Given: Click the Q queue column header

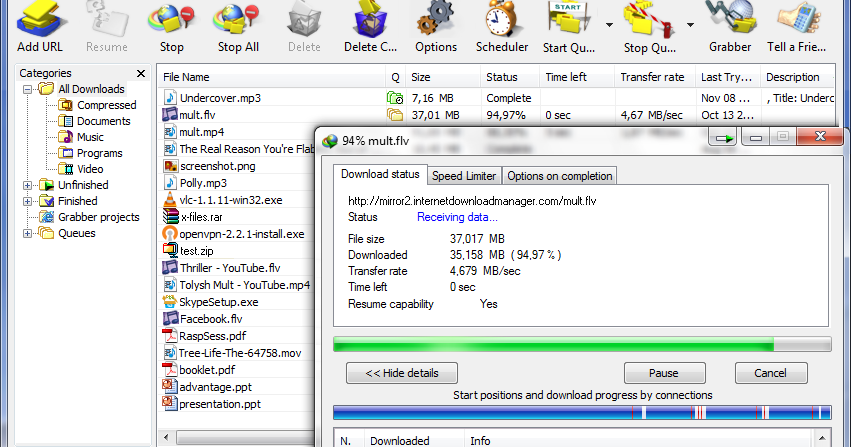Looking at the screenshot, I should click(396, 77).
